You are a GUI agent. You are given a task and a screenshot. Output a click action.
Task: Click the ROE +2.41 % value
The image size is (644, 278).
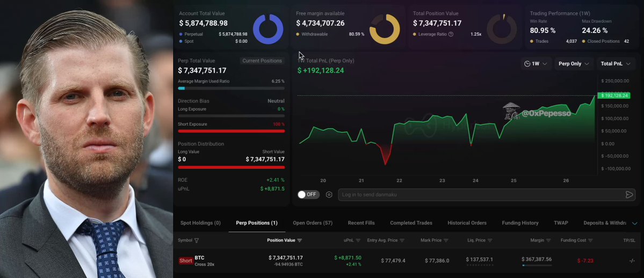tap(275, 180)
